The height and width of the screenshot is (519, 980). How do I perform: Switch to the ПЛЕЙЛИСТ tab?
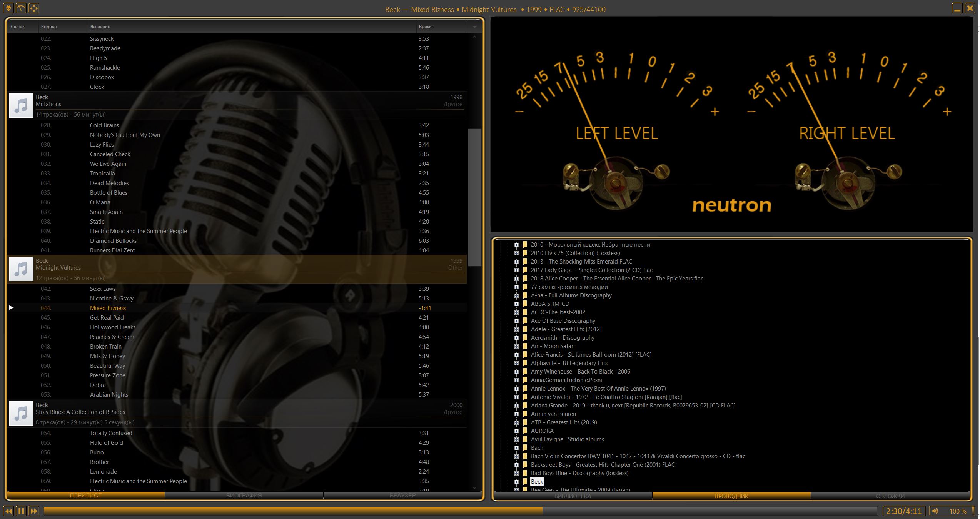pyautogui.click(x=86, y=496)
